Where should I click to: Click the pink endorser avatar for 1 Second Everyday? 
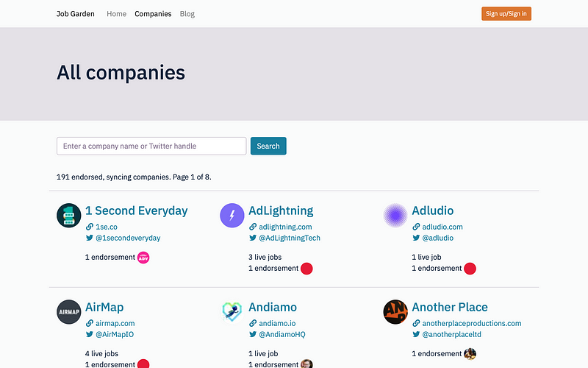pyautogui.click(x=143, y=258)
